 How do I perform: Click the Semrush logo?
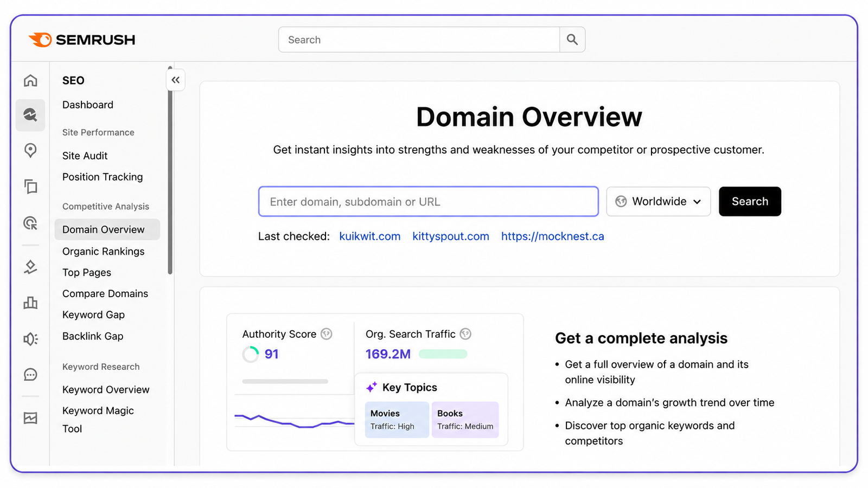point(82,40)
